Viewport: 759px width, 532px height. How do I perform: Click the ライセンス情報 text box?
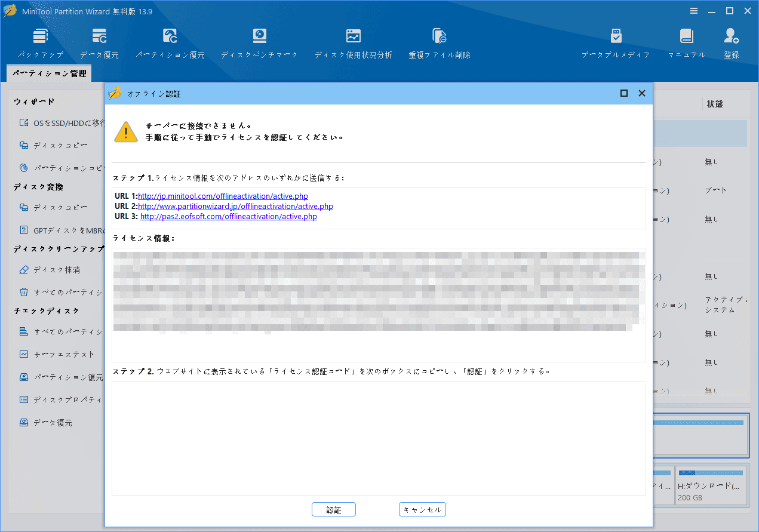tap(379, 305)
